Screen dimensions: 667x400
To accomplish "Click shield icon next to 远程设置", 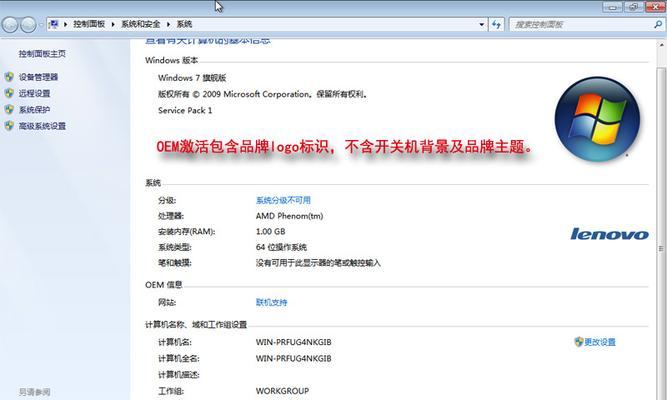I will [9, 93].
